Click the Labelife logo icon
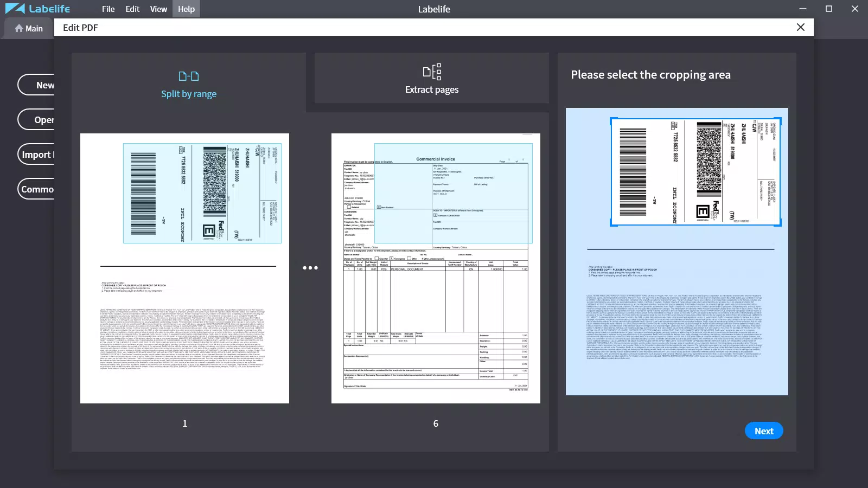Viewport: 868px width, 488px height. pyautogui.click(x=15, y=9)
